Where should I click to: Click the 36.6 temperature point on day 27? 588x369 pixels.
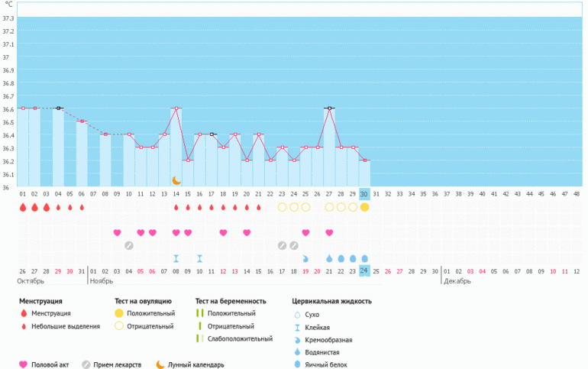pyautogui.click(x=329, y=108)
